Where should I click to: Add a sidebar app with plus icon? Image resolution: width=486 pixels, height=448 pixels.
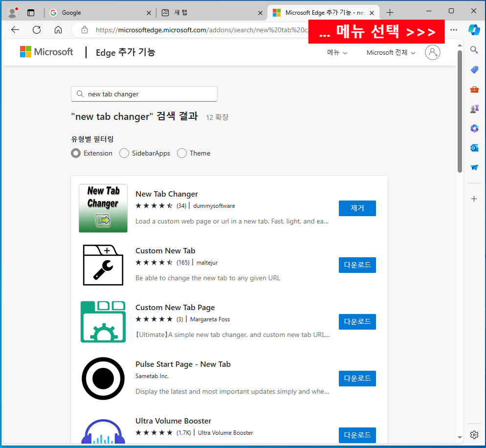[x=474, y=199]
